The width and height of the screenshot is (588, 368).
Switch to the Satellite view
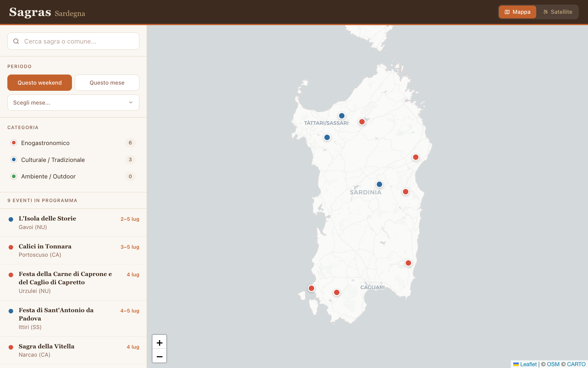[x=557, y=12]
